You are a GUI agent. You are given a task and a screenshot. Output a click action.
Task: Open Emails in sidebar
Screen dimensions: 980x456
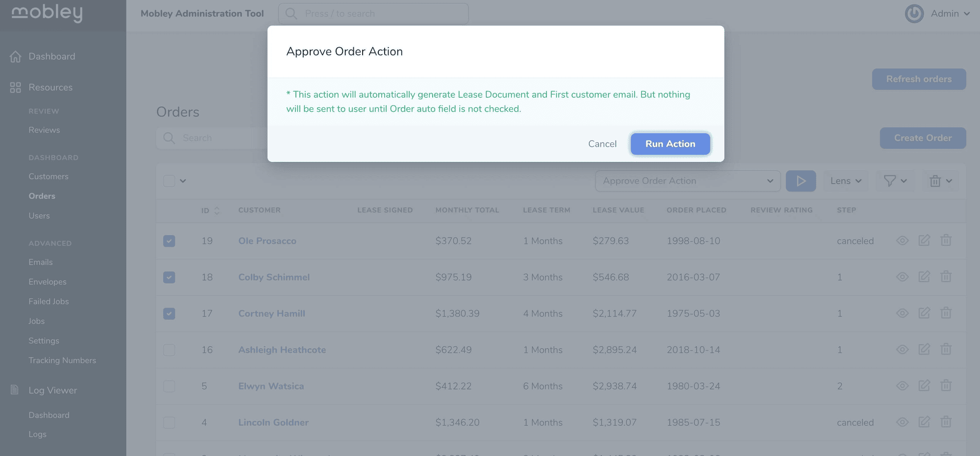(x=41, y=262)
